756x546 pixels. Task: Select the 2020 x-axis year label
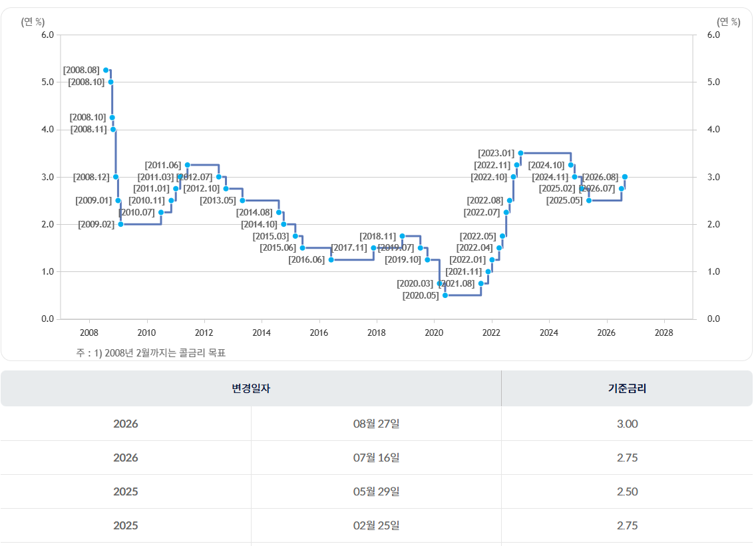pos(434,333)
